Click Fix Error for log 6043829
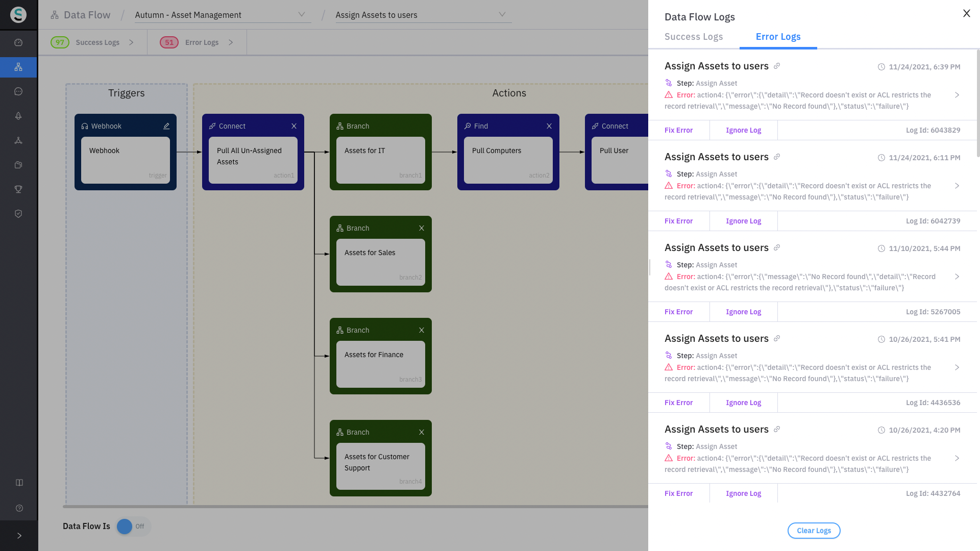This screenshot has width=980, height=551. 678,130
